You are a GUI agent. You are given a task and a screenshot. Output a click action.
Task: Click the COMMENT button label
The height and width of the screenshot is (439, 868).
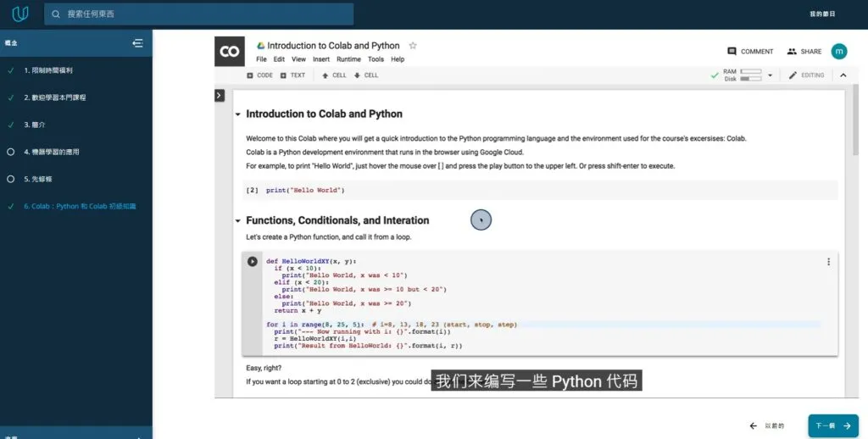[x=757, y=52]
